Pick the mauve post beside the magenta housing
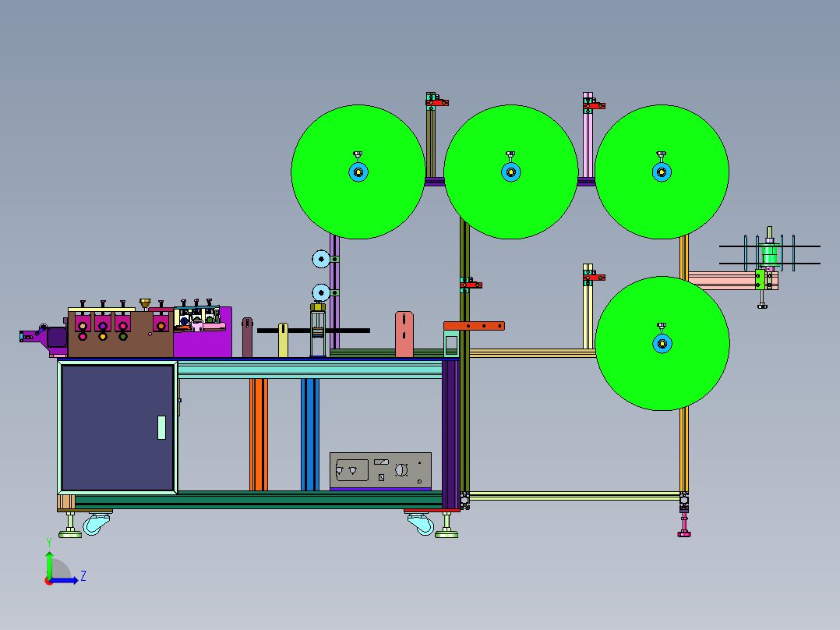Screen dimensions: 840x630 click(247, 338)
